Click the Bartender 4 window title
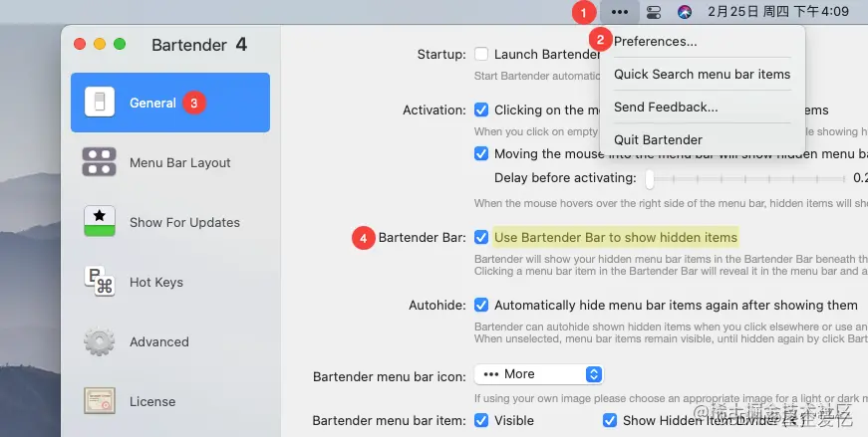The image size is (868, 437). (x=199, y=45)
